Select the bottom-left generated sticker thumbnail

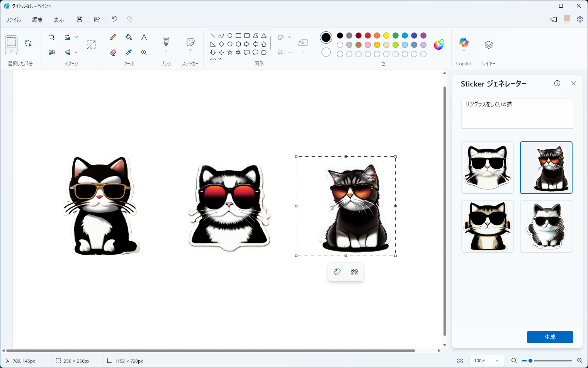click(x=487, y=226)
